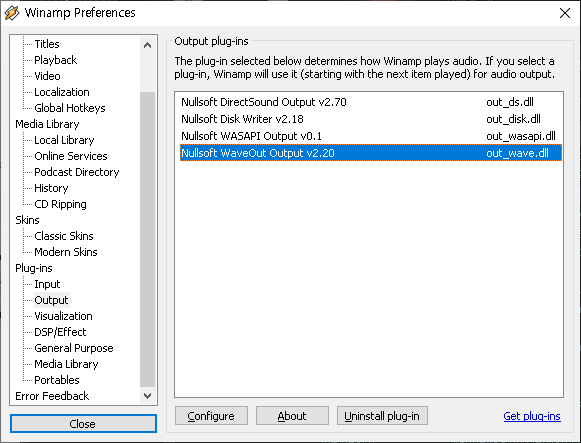Open Local Library preferences
This screenshot has height=443, width=581.
coord(64,140)
